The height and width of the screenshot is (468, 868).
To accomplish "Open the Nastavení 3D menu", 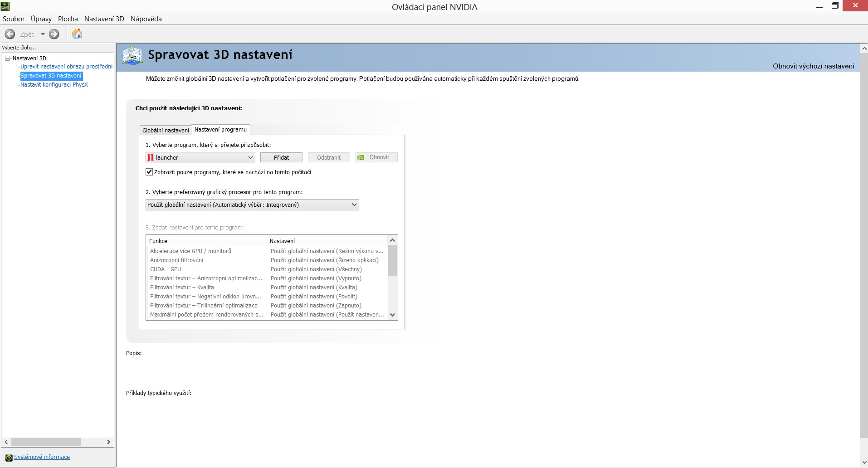I will click(x=104, y=19).
